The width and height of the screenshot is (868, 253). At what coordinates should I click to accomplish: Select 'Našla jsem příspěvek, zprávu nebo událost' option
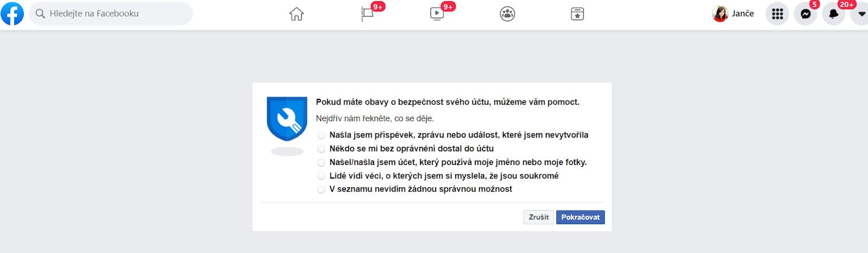click(321, 135)
